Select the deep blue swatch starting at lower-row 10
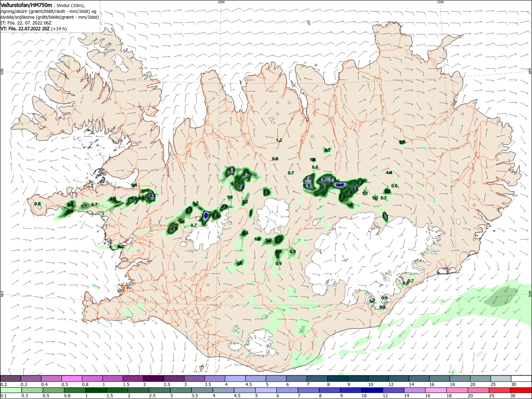 pyautogui.click(x=372, y=390)
